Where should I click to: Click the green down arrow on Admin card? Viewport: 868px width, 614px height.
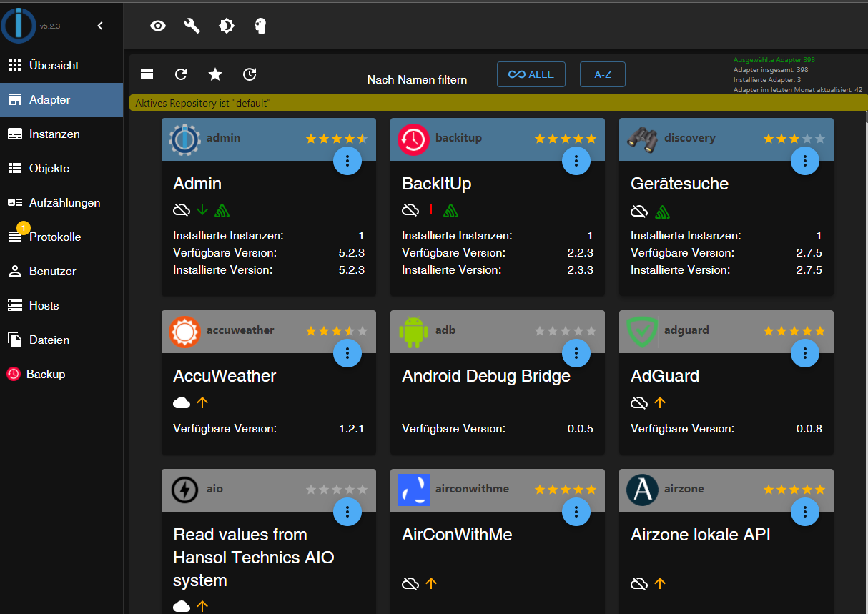tap(202, 210)
